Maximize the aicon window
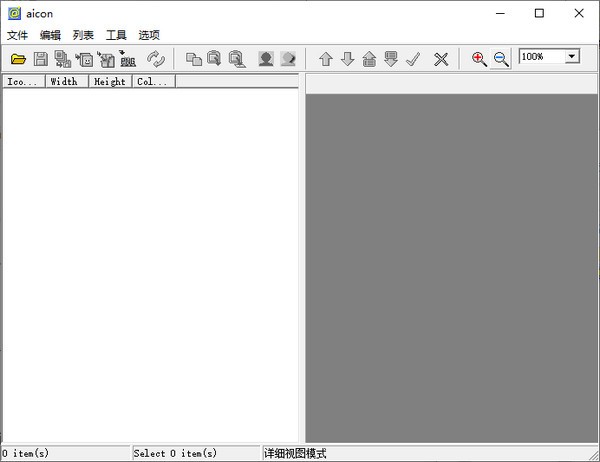This screenshot has width=600, height=462. coord(539,13)
